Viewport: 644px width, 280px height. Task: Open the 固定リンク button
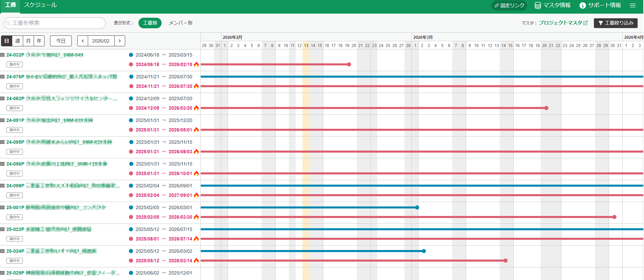pyautogui.click(x=509, y=5)
